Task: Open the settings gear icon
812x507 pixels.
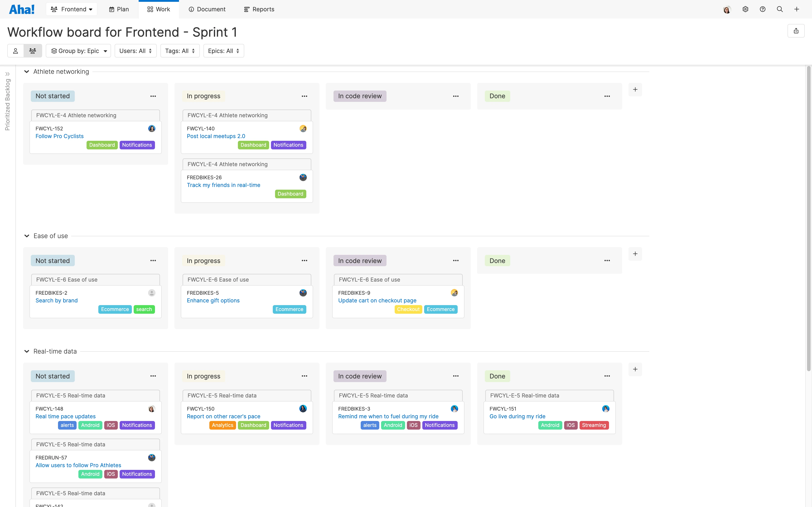Action: coord(745,9)
